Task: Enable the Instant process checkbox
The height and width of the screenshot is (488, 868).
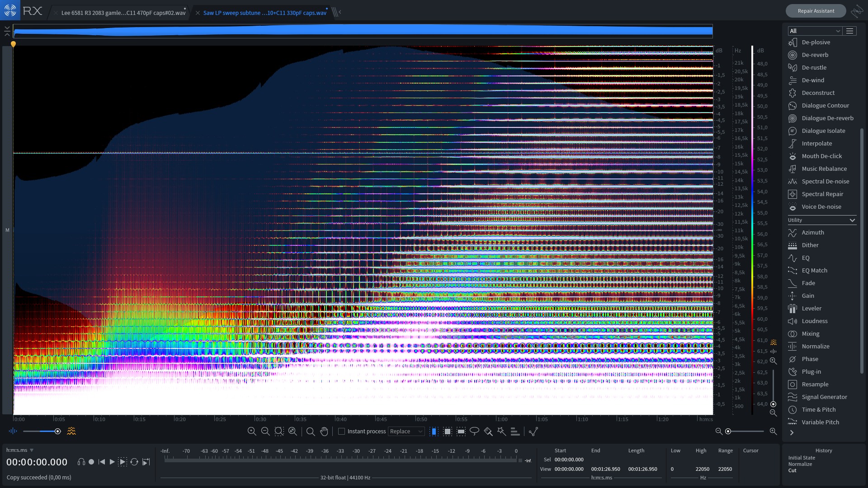Action: [x=342, y=432]
